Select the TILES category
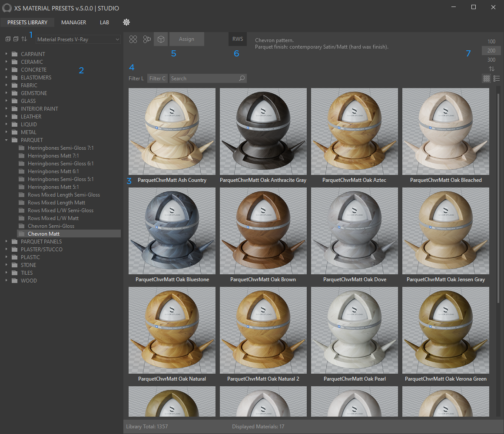Viewport: 504px width, 434px height. tap(27, 273)
